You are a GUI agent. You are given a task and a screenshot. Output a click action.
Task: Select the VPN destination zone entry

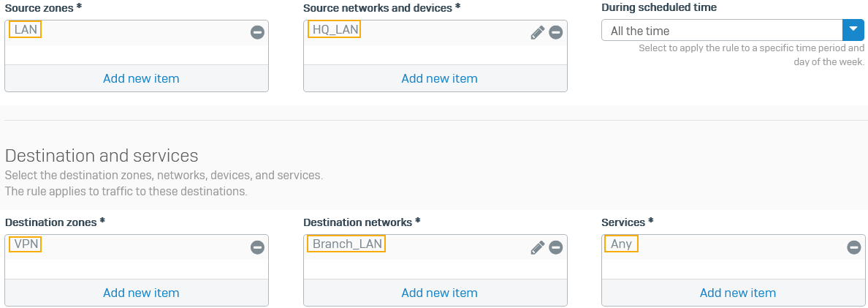coord(26,244)
